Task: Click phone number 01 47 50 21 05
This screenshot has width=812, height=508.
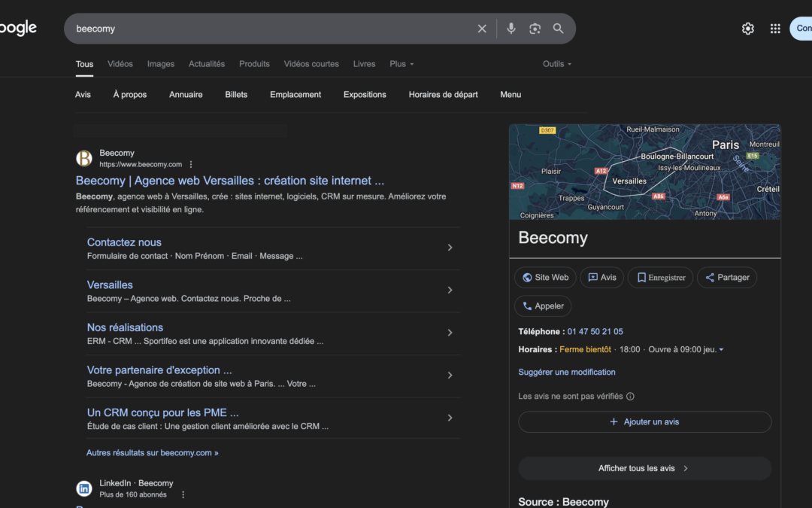Action: click(595, 332)
